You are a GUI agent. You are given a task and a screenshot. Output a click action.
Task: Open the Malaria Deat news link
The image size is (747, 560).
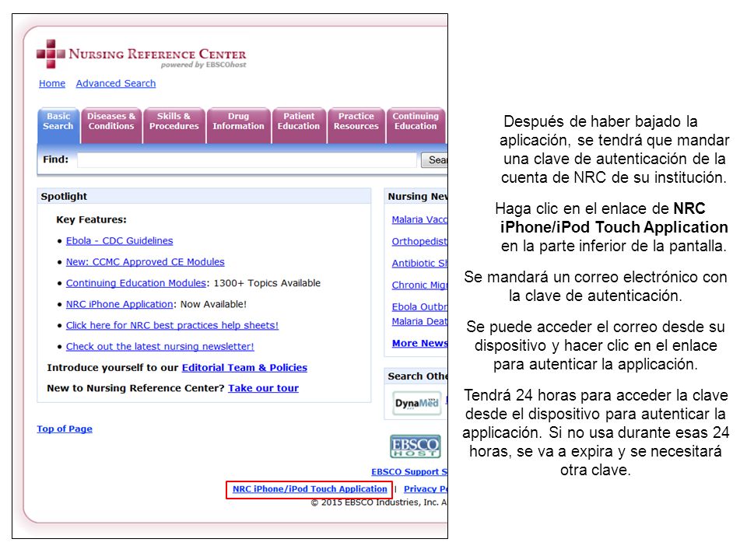419,321
